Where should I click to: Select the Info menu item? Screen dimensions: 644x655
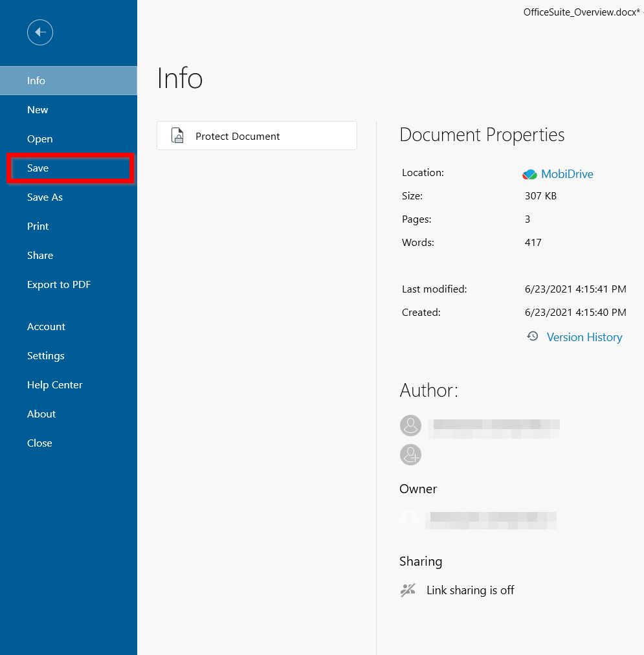36,81
